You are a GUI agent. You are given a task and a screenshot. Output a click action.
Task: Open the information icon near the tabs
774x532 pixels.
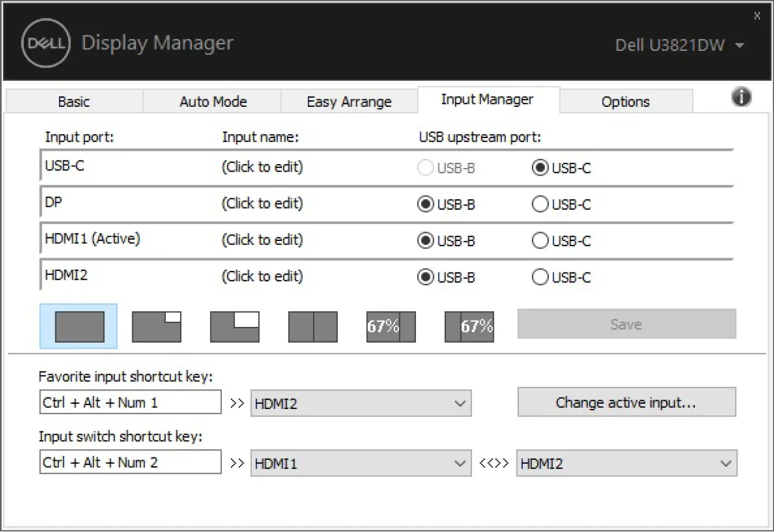pyautogui.click(x=741, y=98)
